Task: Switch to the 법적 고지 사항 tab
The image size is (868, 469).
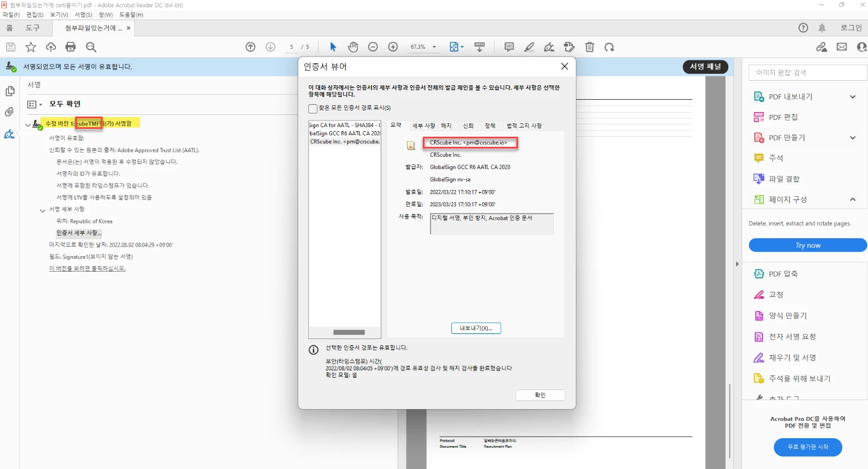Action: tap(524, 126)
